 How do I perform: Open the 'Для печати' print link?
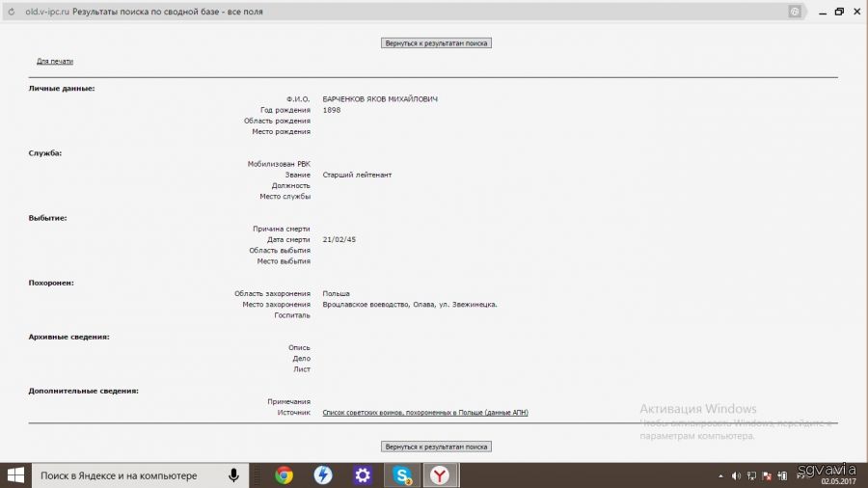55,62
